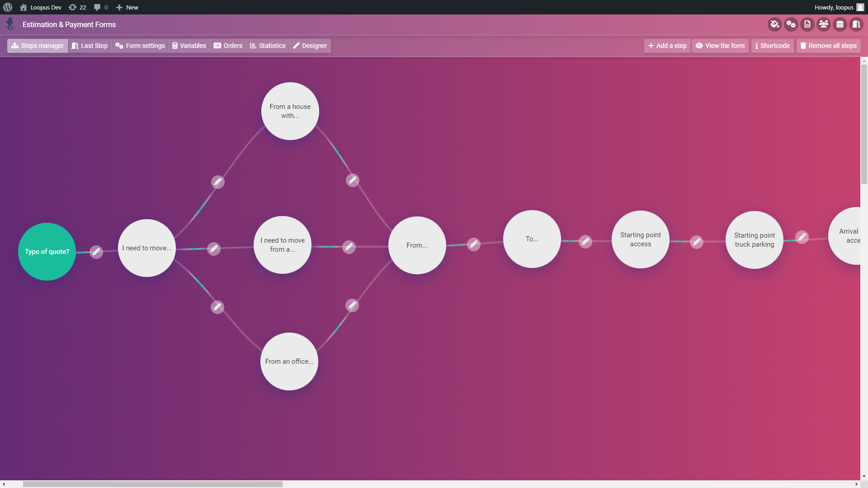
Task: Click the paint bucket icon in header
Action: (x=774, y=24)
